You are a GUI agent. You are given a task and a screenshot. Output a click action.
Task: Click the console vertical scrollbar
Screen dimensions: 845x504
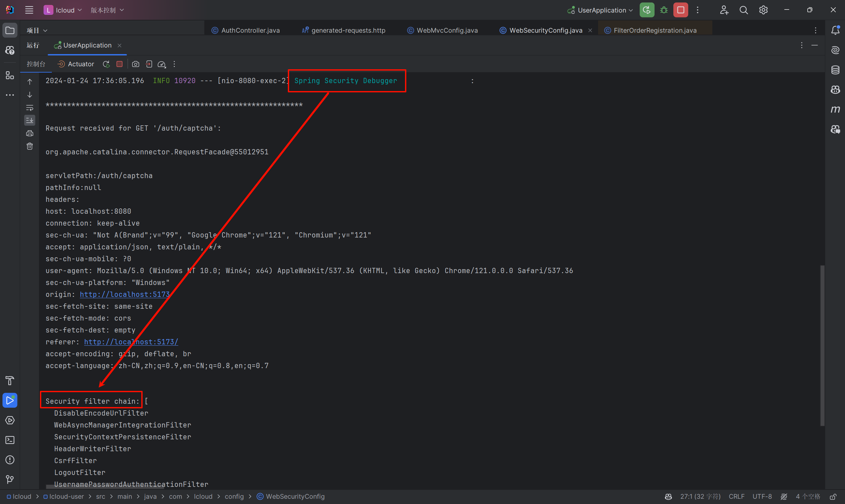point(822,345)
